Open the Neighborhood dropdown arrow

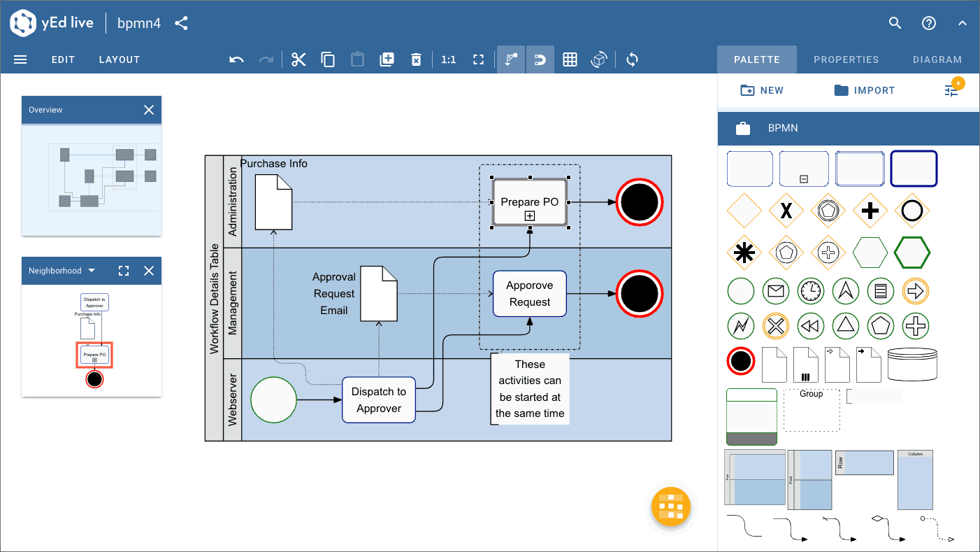(x=92, y=271)
